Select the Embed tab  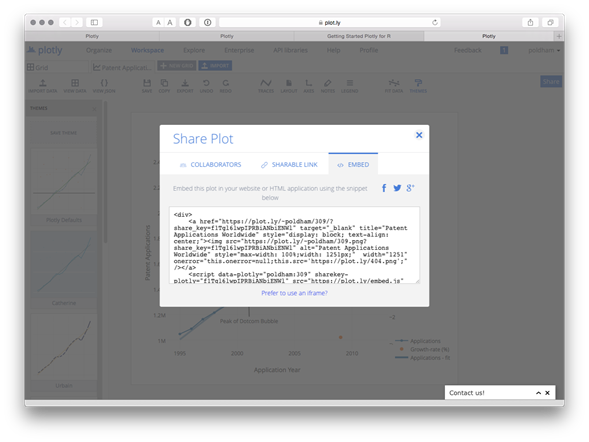click(x=353, y=164)
